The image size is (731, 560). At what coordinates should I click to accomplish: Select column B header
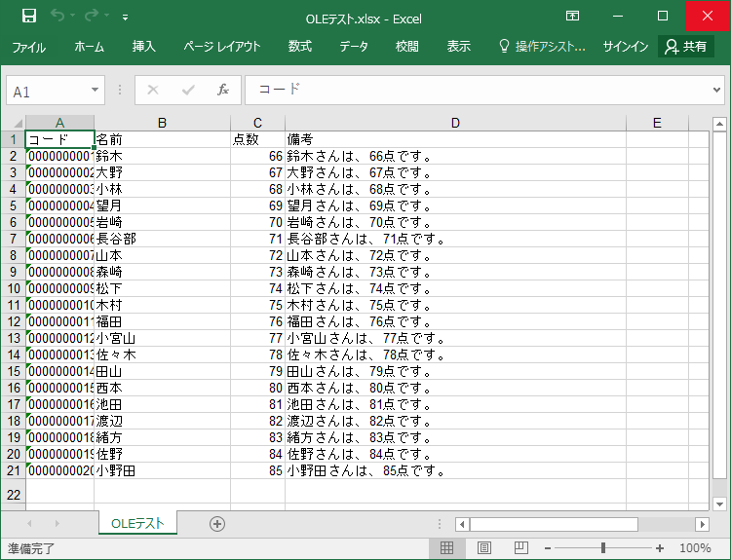(162, 123)
